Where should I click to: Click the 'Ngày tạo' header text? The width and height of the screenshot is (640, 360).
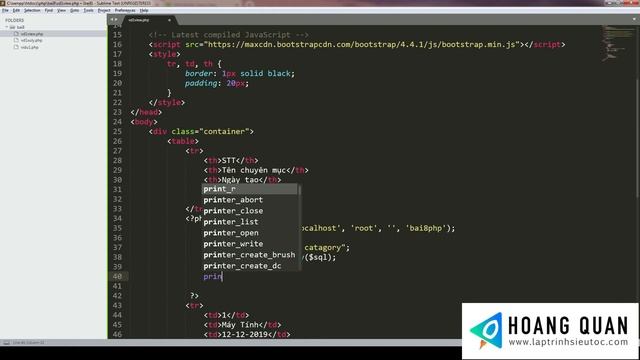tap(240, 180)
